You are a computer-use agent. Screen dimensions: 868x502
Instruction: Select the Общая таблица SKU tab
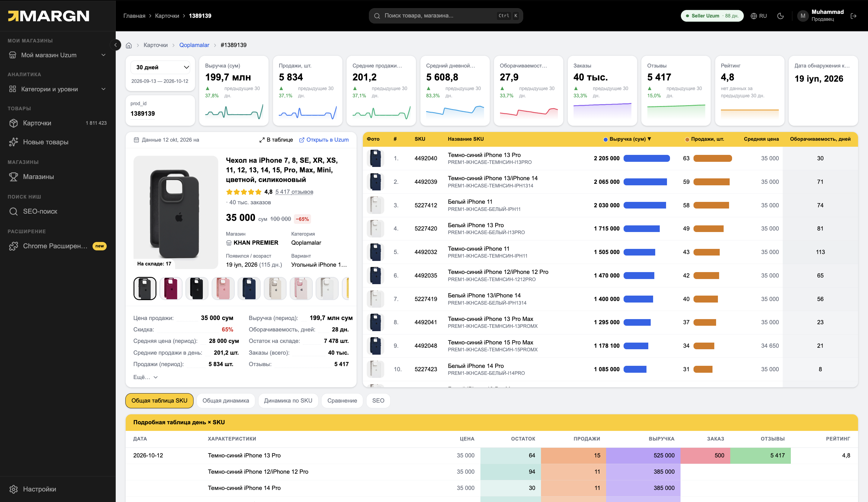click(x=159, y=401)
